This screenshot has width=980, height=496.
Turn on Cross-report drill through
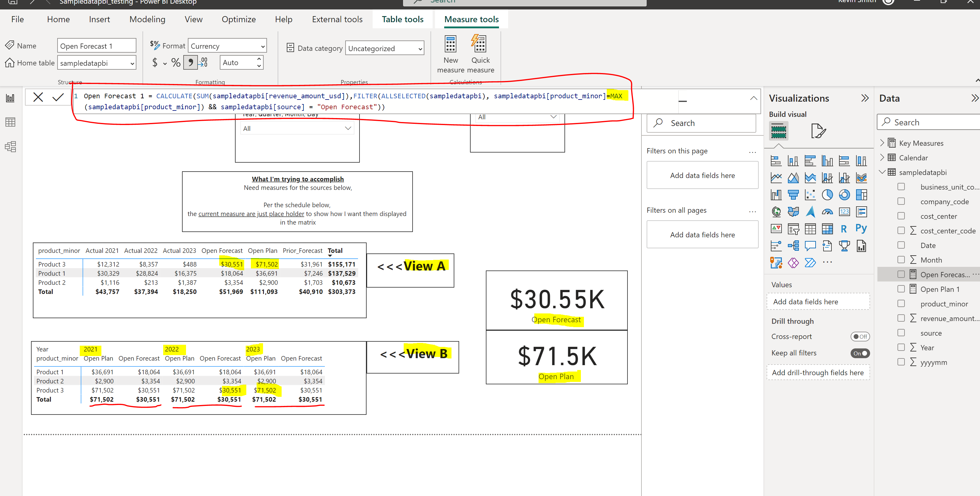point(860,337)
